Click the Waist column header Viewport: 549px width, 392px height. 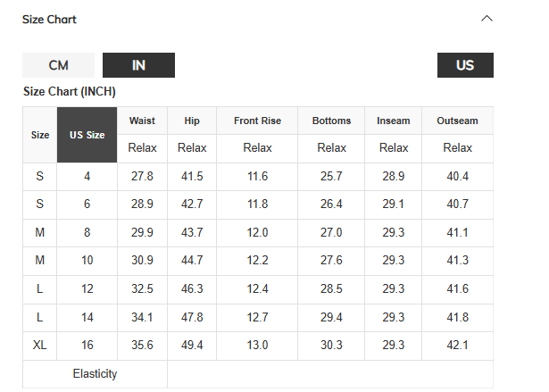click(x=142, y=121)
